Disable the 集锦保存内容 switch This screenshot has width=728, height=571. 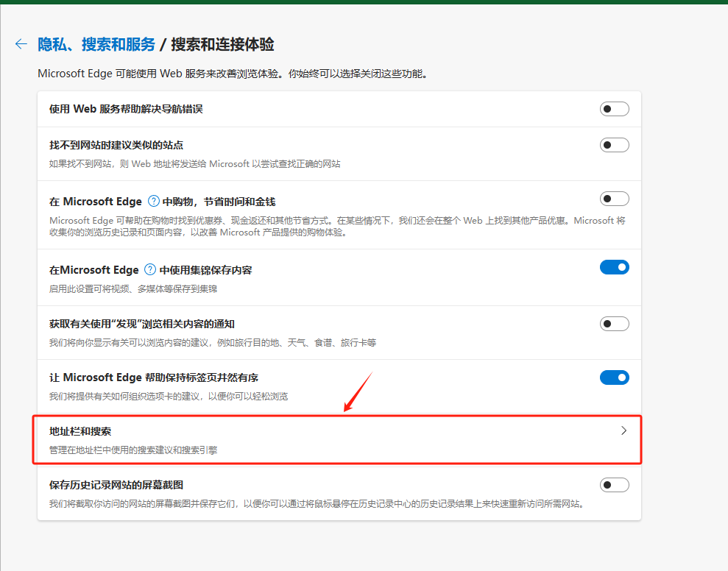[614, 267]
